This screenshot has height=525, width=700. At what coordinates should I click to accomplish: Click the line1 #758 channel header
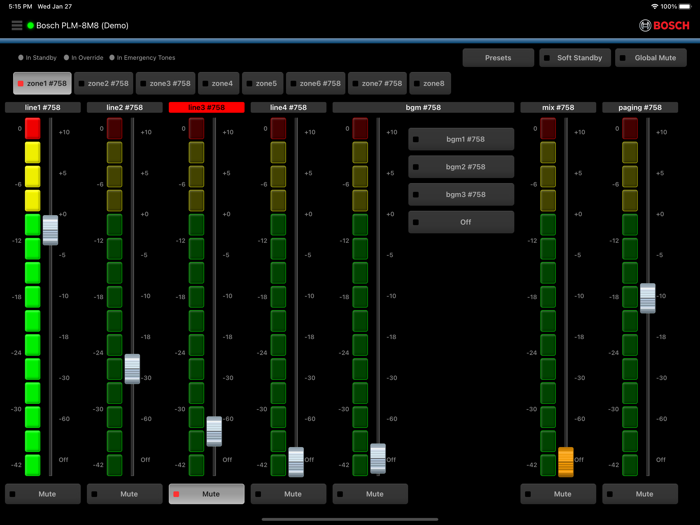coord(43,108)
